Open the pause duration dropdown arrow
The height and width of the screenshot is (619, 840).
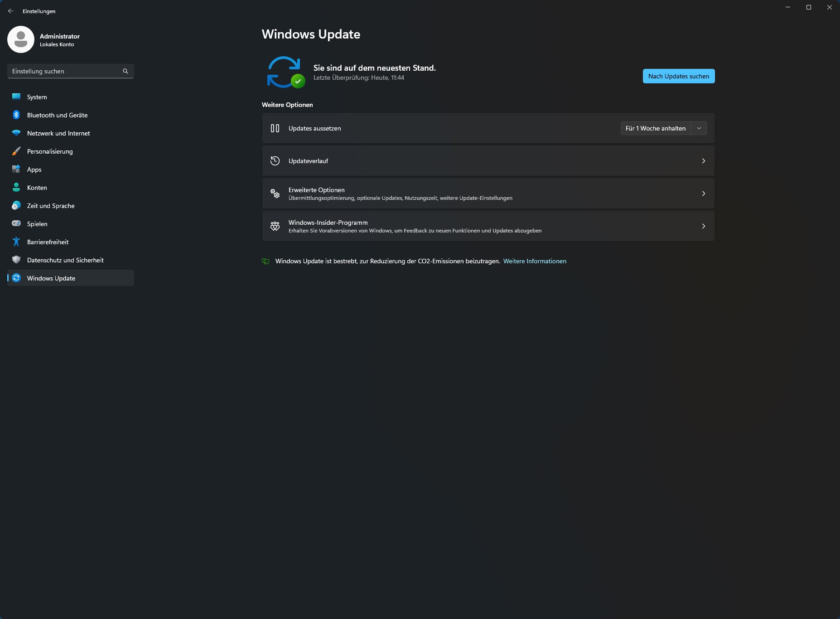699,128
